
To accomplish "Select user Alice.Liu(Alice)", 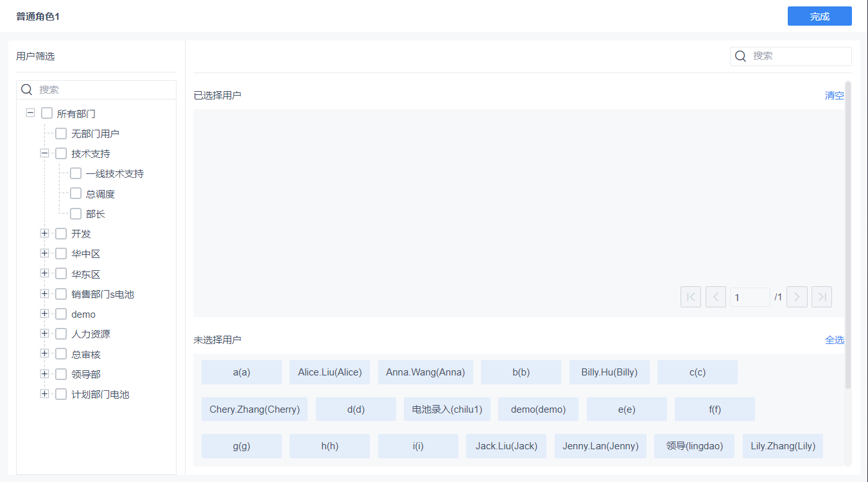I will tap(330, 372).
